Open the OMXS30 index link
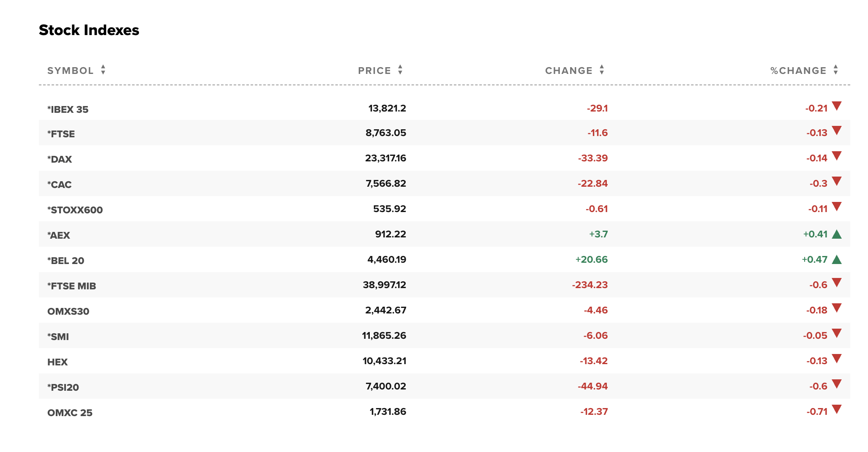 [x=68, y=311]
